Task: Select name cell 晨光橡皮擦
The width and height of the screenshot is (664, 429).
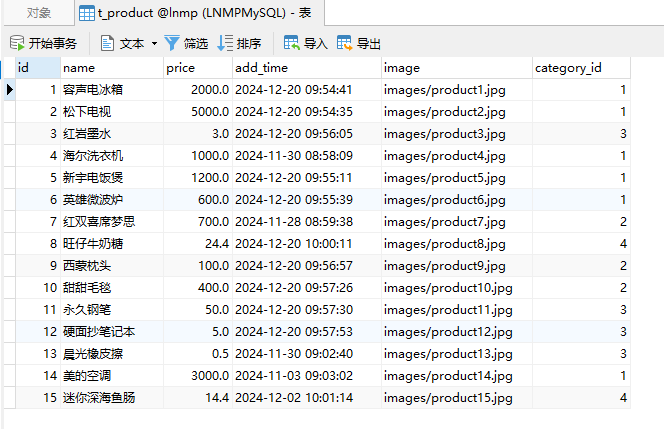Action: tap(112, 354)
